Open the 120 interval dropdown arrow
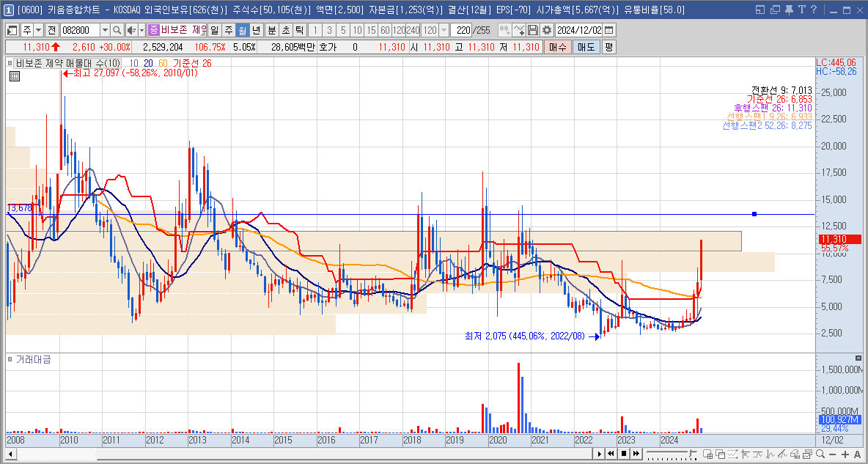Image resolution: width=868 pixels, height=464 pixels. coord(444,31)
